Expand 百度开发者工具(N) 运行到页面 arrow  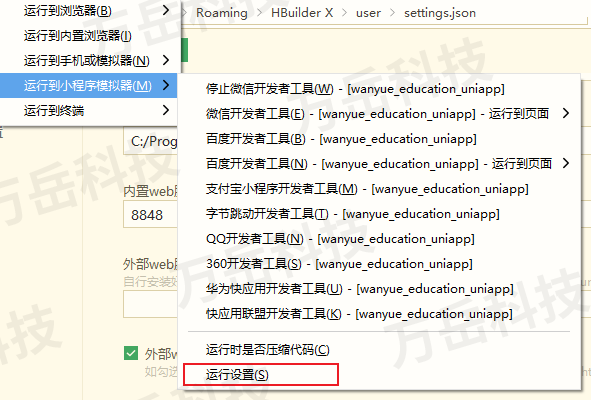coord(566,163)
